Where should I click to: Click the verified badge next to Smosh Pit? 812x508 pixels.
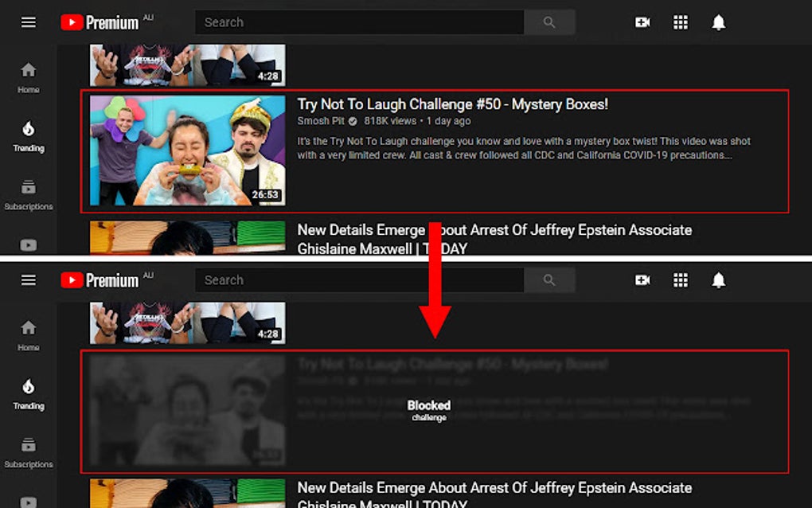352,119
